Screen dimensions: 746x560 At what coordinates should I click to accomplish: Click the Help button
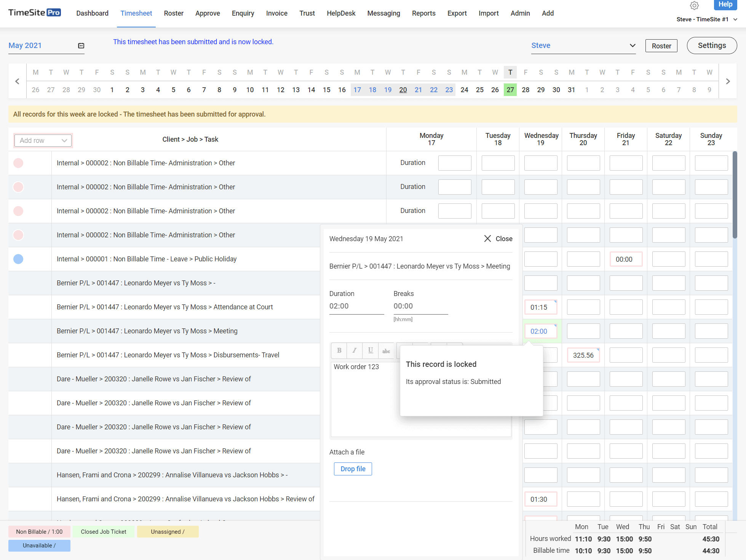(x=725, y=5)
